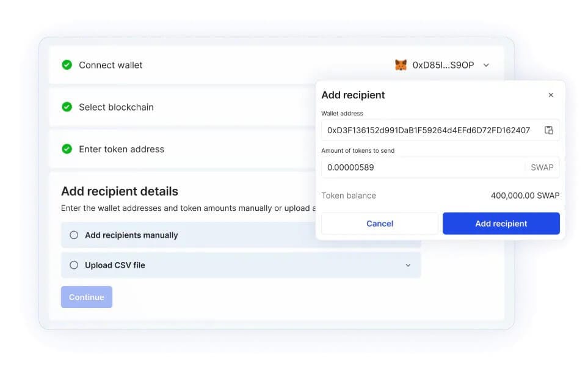
Task: Open the connected wallet dropdown
Action: click(x=485, y=65)
